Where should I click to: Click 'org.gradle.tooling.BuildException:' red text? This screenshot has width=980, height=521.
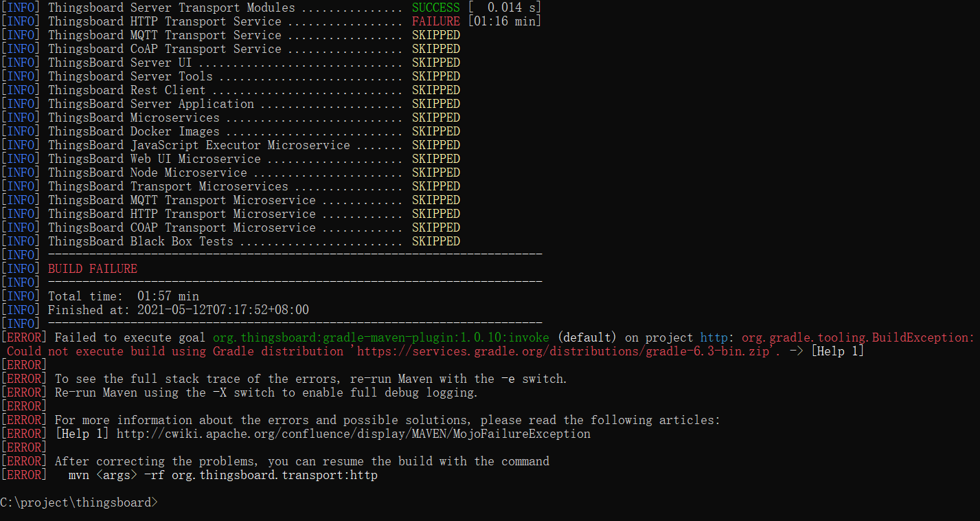(858, 337)
